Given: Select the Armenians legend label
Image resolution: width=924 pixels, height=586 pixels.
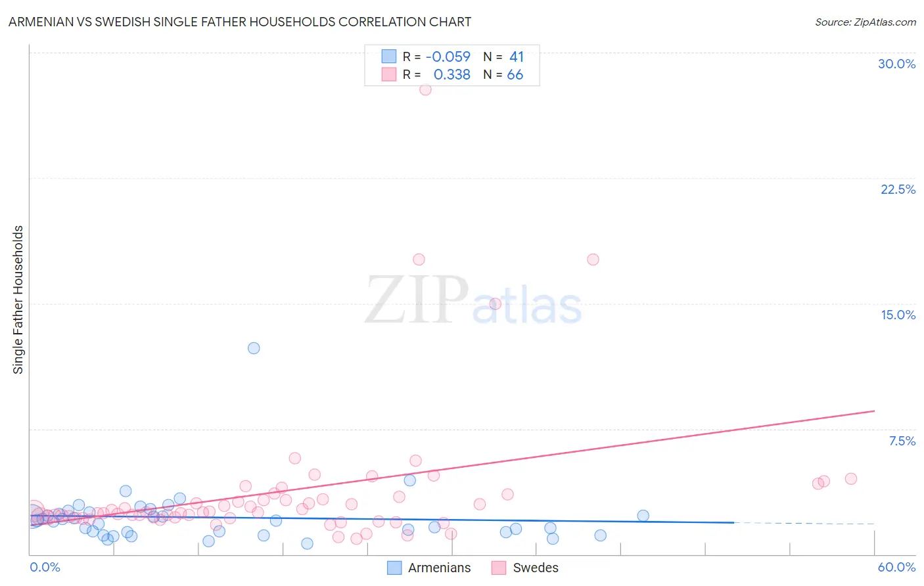Looking at the screenshot, I should (x=440, y=568).
